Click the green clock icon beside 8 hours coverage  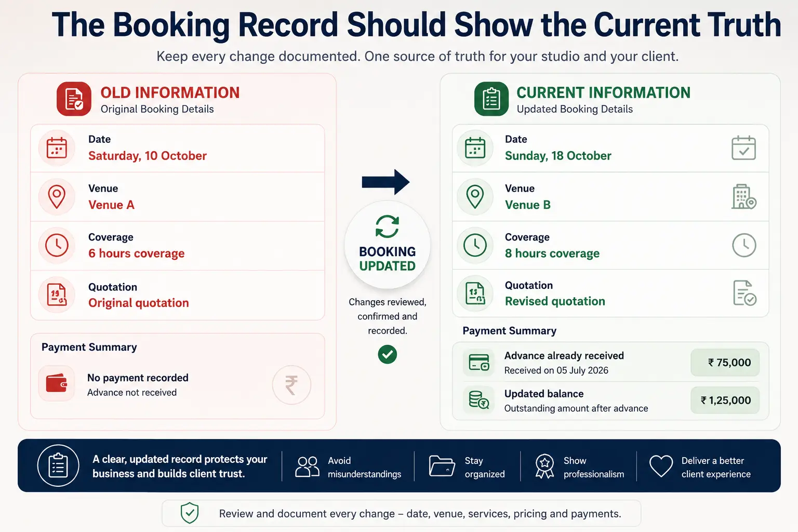tap(475, 245)
